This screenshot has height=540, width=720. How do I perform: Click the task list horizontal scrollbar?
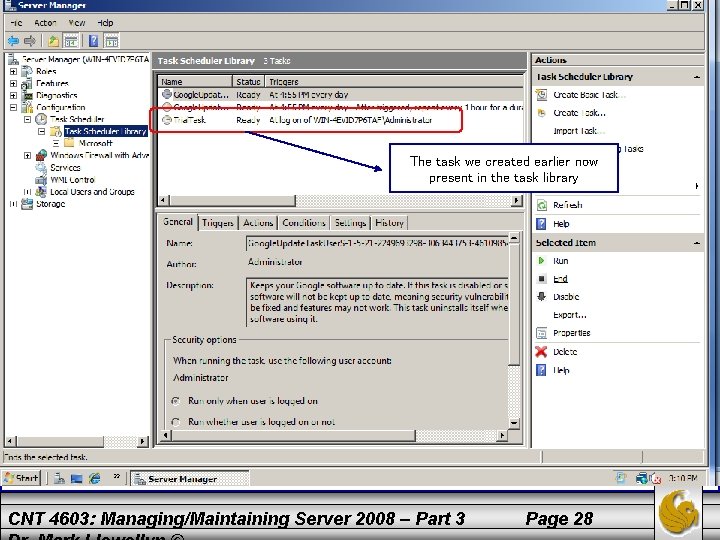(340, 201)
